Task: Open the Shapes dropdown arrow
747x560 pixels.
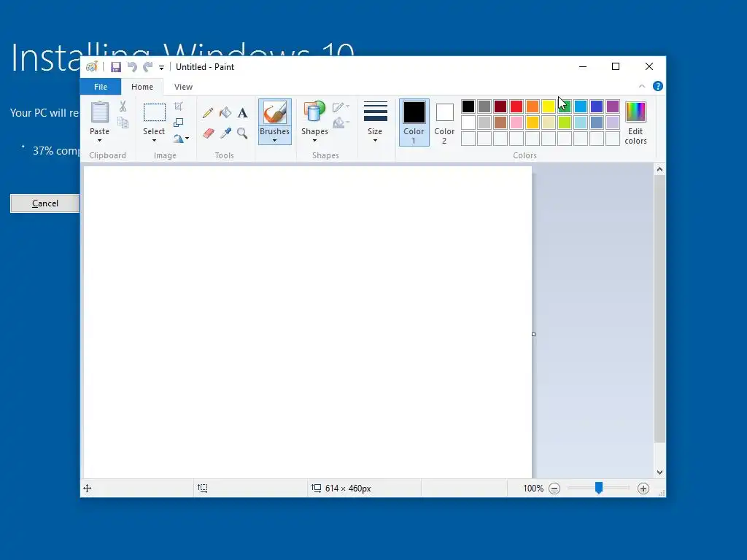Action: (314, 141)
